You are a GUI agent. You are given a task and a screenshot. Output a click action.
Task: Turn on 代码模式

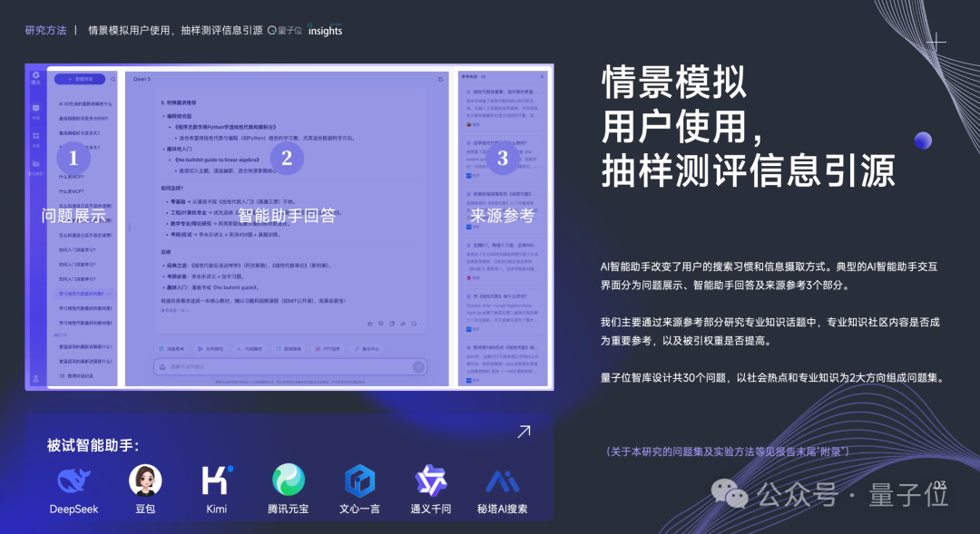click(251, 349)
